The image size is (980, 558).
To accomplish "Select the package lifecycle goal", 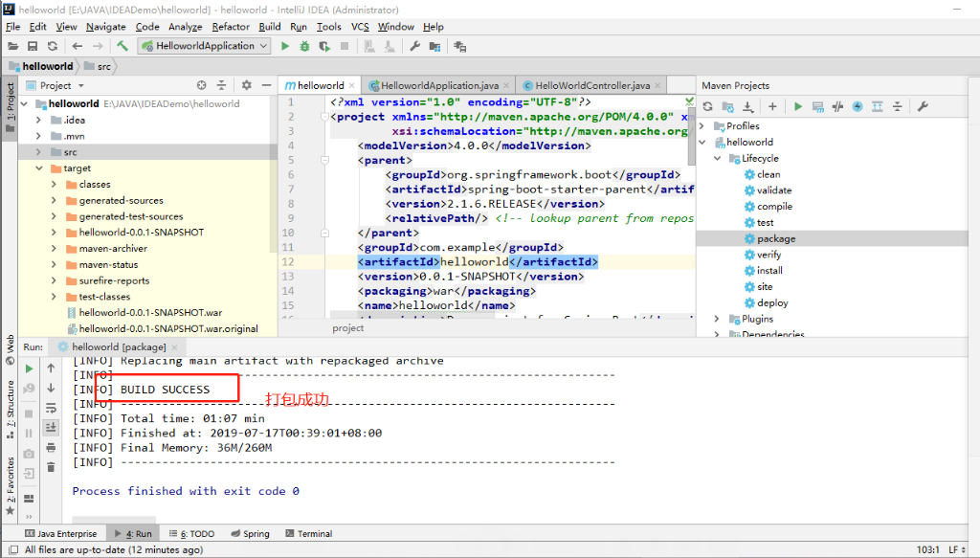I will point(776,238).
